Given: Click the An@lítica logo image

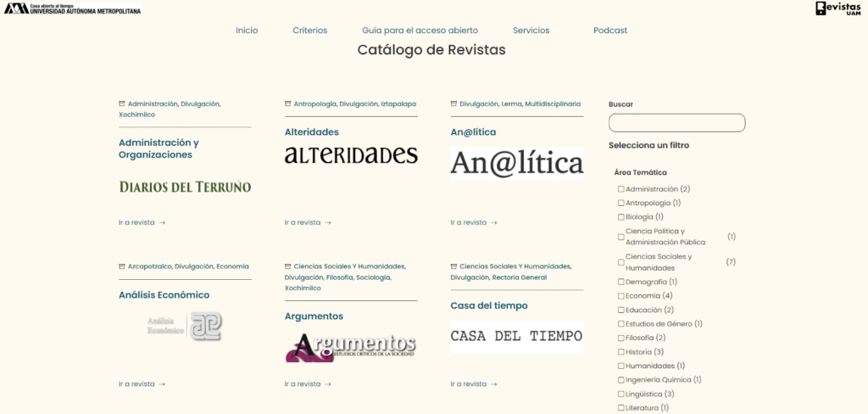Looking at the screenshot, I should click(x=516, y=163).
